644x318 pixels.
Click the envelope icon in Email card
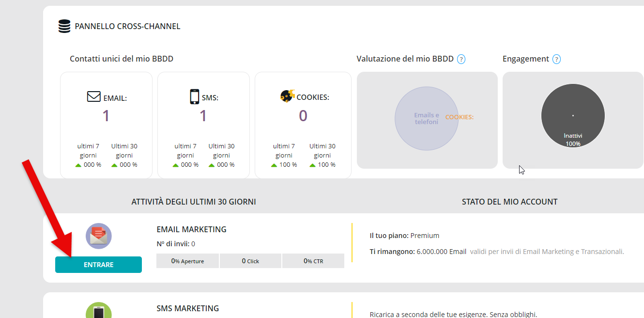pos(94,97)
